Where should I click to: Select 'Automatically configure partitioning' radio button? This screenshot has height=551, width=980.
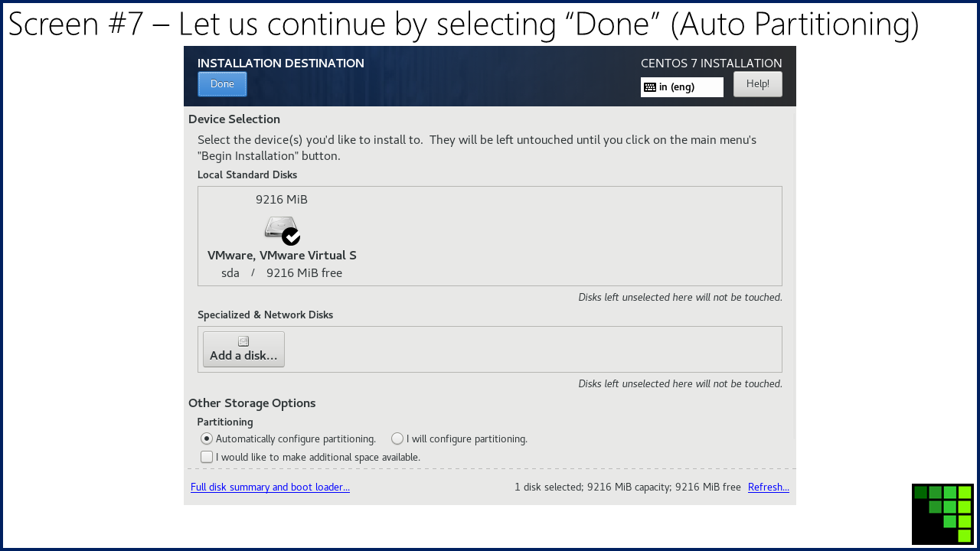207,439
